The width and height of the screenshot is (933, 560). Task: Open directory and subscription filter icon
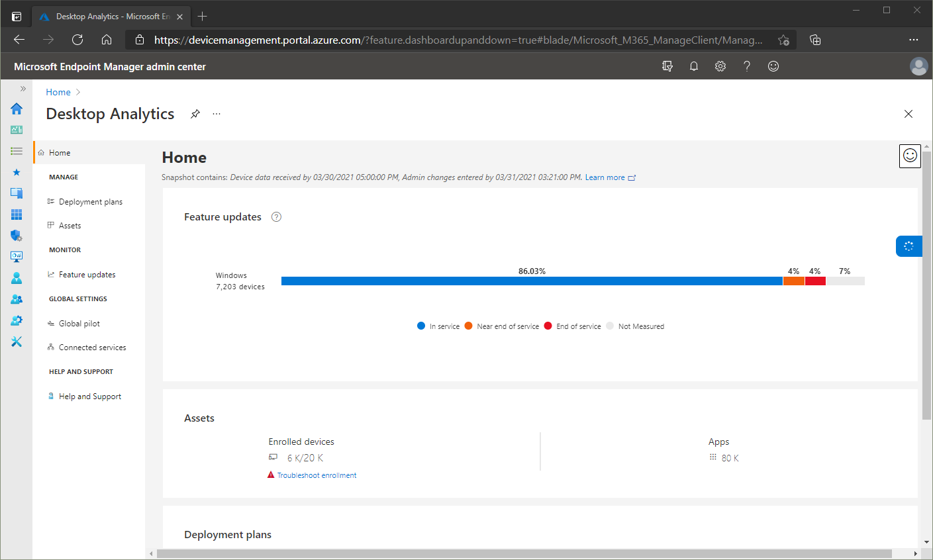coord(667,66)
